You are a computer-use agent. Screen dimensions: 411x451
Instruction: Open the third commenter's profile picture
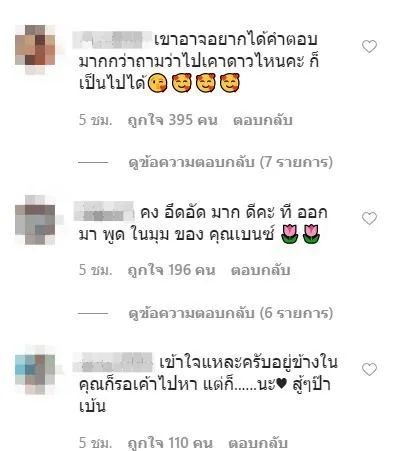point(35,371)
